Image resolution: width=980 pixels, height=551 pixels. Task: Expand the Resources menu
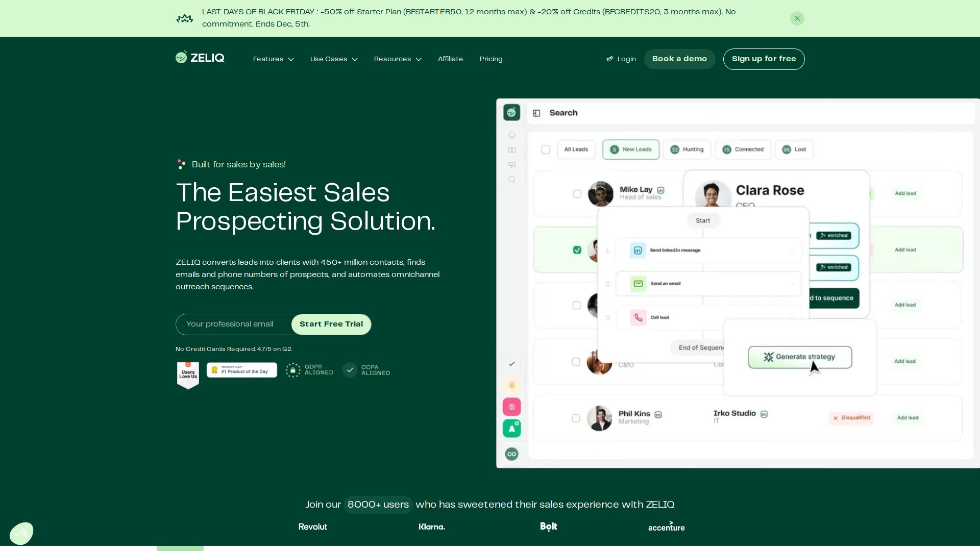pos(397,59)
